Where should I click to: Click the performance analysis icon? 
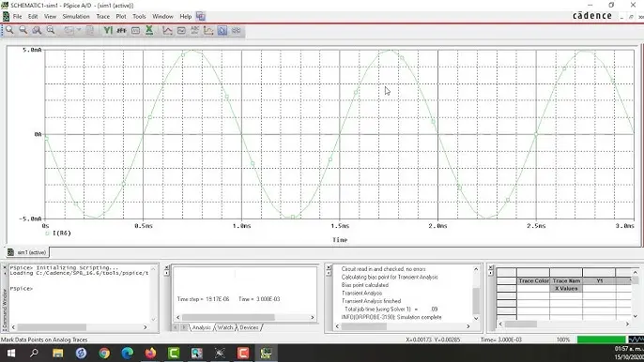(x=135, y=30)
